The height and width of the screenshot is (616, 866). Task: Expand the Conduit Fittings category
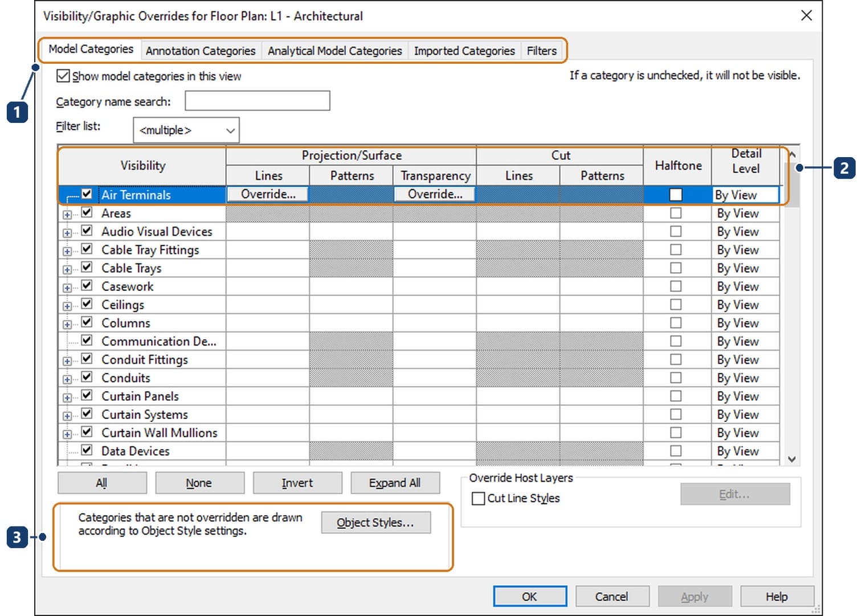pyautogui.click(x=67, y=361)
